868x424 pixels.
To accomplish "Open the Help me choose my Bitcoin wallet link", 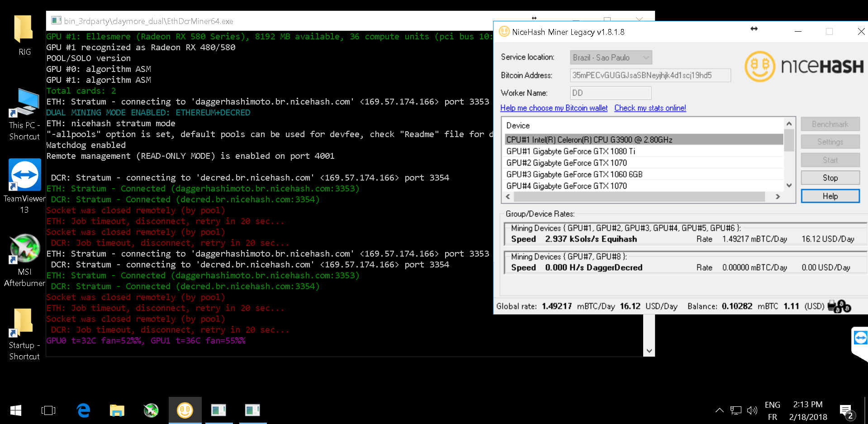I will 554,108.
